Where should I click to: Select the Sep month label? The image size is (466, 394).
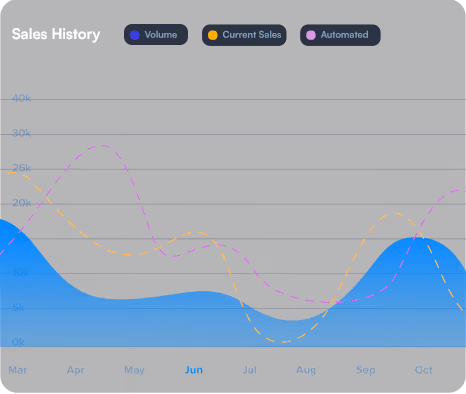coord(366,370)
